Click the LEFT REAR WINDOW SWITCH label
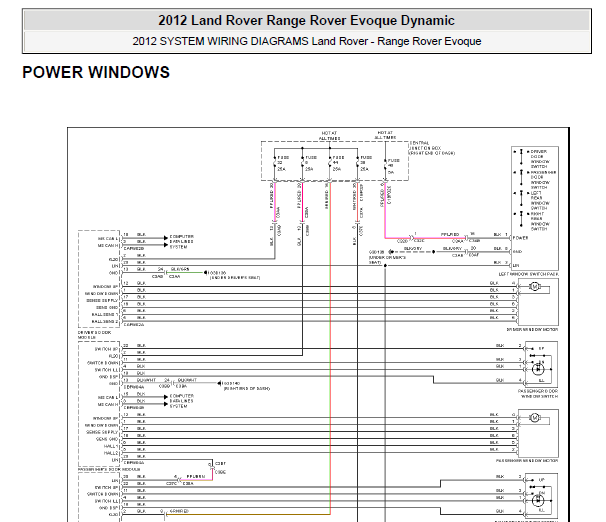This screenshot has height=522, width=606. point(540,200)
